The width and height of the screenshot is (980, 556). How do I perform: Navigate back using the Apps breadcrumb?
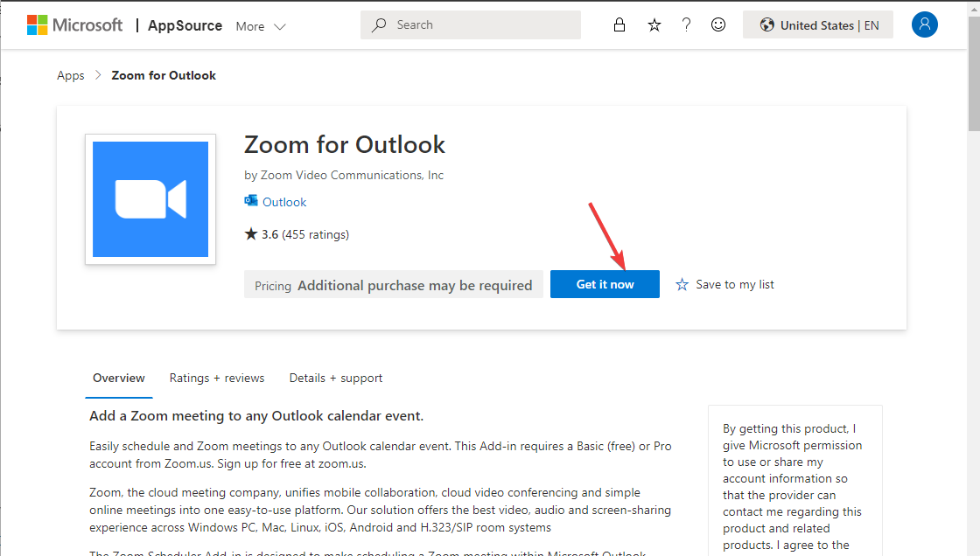[x=70, y=75]
